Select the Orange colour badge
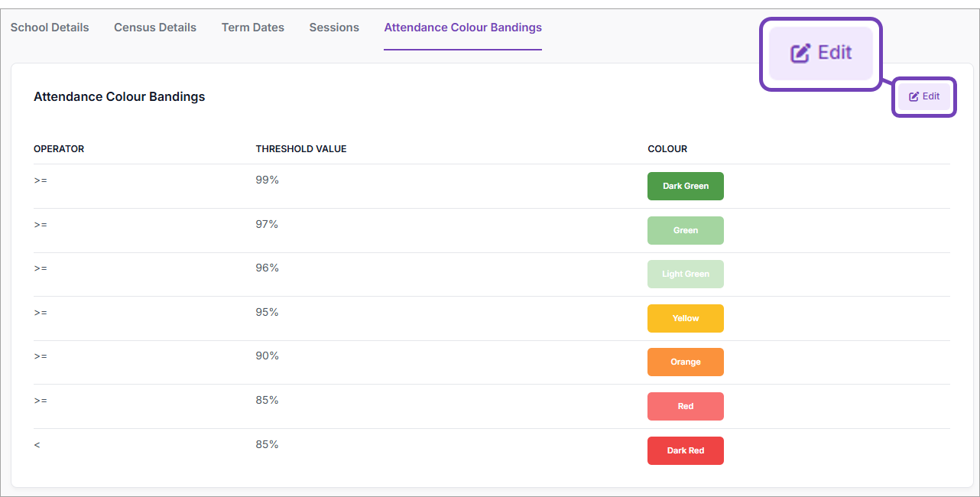This screenshot has height=497, width=980. [x=685, y=362]
